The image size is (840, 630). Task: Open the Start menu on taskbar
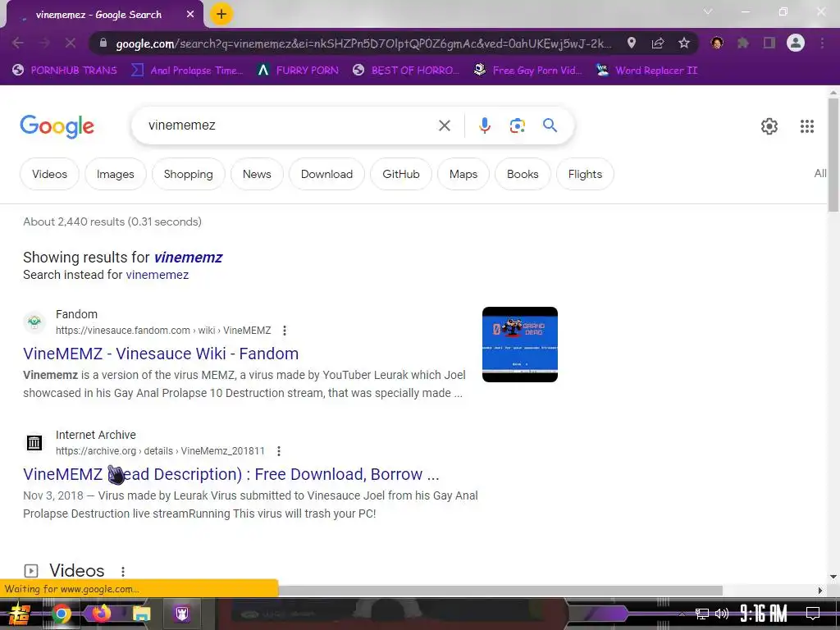point(20,614)
